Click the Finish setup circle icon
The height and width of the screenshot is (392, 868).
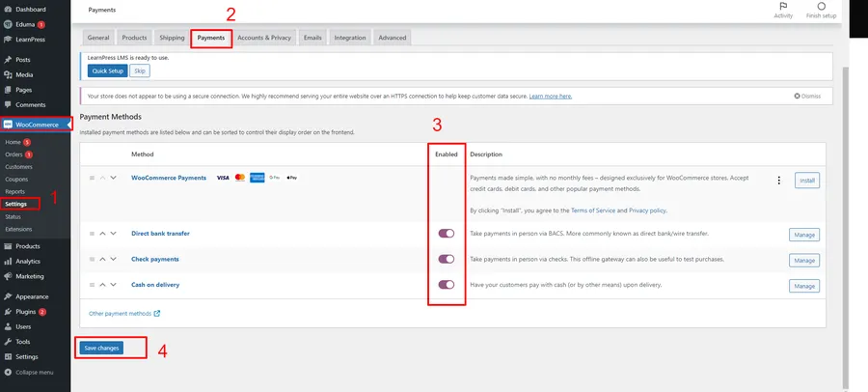821,6
